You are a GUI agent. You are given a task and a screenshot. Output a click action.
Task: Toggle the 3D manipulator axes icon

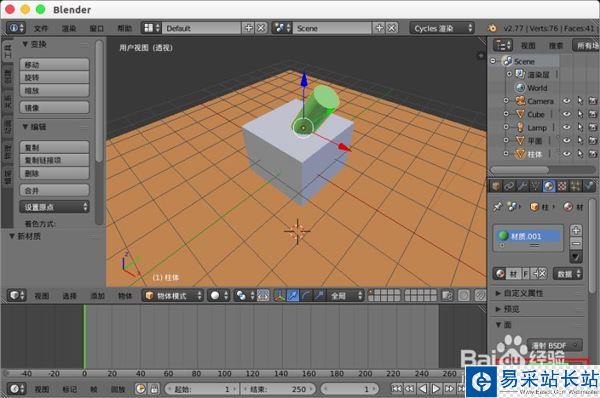point(279,295)
